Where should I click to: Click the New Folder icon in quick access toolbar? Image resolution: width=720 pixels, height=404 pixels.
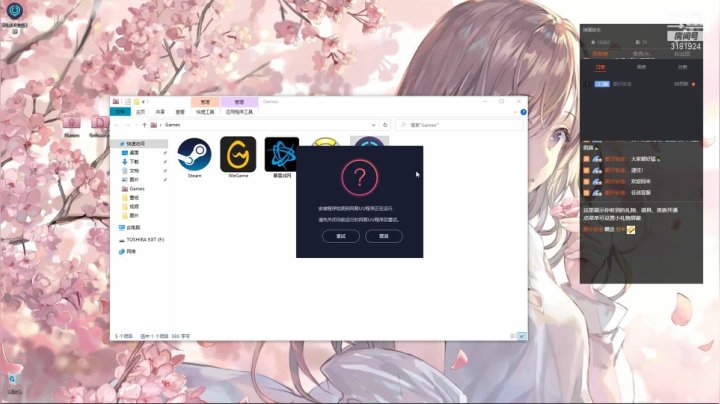pos(136,102)
